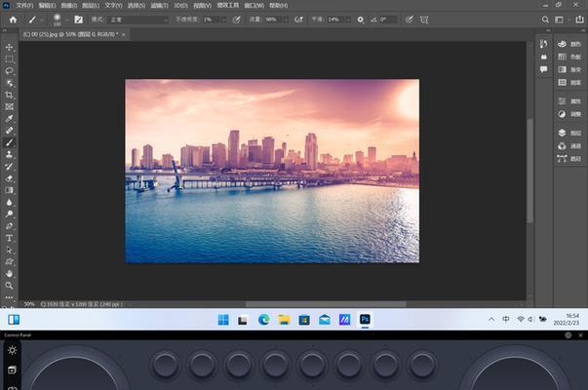This screenshot has height=390, width=588.
Task: Select the Hand tool
Action: tap(10, 274)
